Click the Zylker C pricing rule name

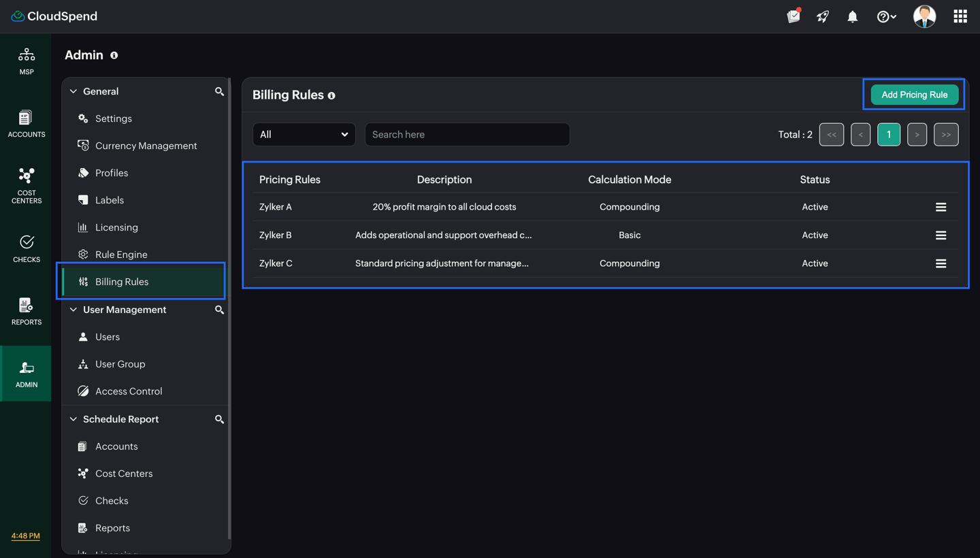(276, 263)
